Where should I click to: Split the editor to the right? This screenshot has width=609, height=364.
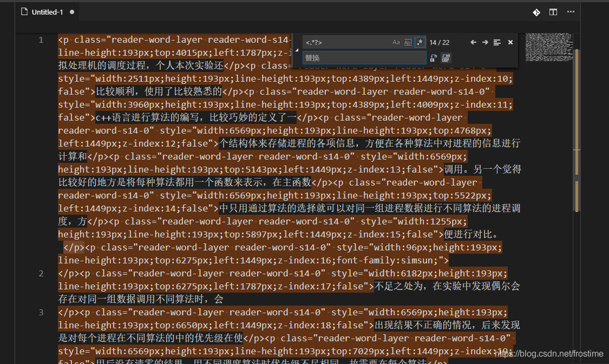pos(553,12)
